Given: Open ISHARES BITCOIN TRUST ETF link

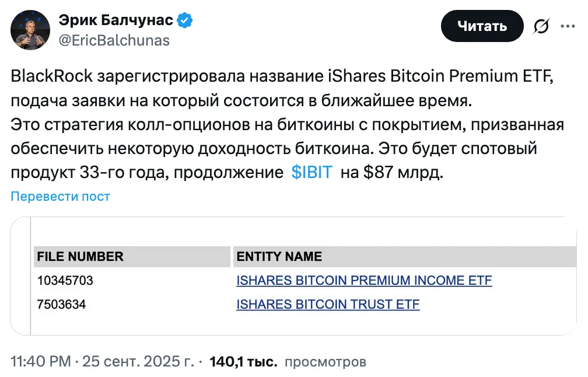Looking at the screenshot, I should click(x=328, y=304).
